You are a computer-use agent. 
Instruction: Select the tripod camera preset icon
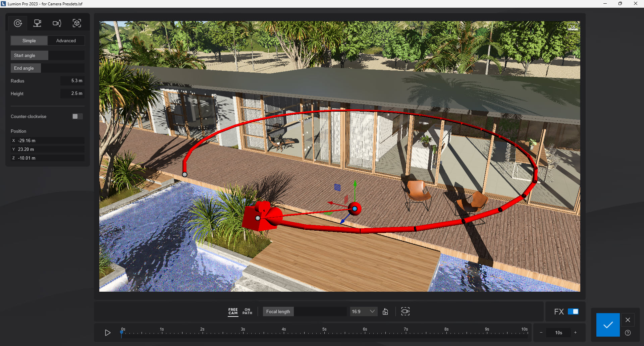[x=37, y=23]
